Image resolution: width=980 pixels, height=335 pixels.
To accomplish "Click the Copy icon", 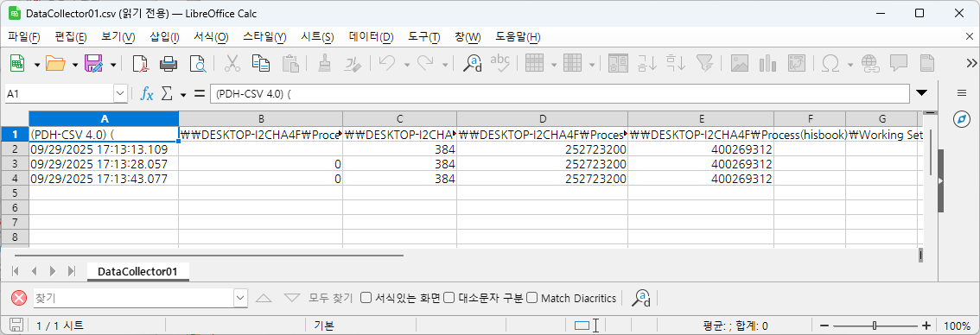I will tap(261, 63).
